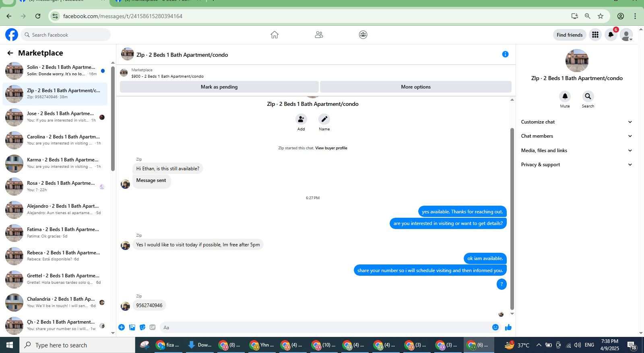Viewport: 644px width, 353px height.
Task: Click the Search Facebook field
Action: coord(66,35)
